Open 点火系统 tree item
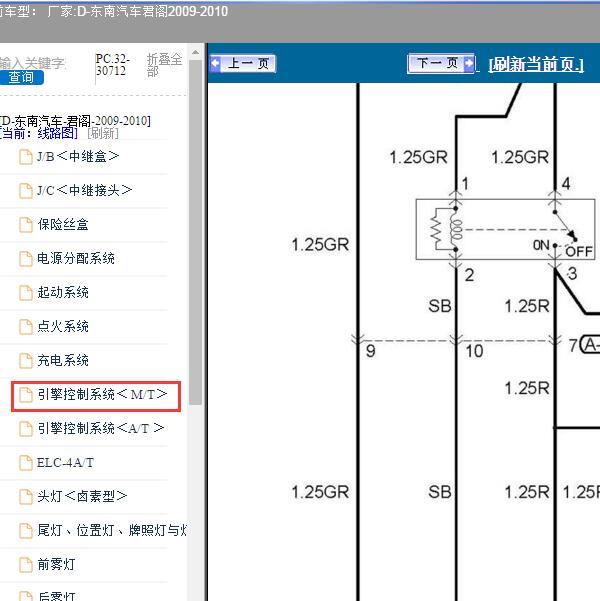600x601 pixels. (x=63, y=327)
